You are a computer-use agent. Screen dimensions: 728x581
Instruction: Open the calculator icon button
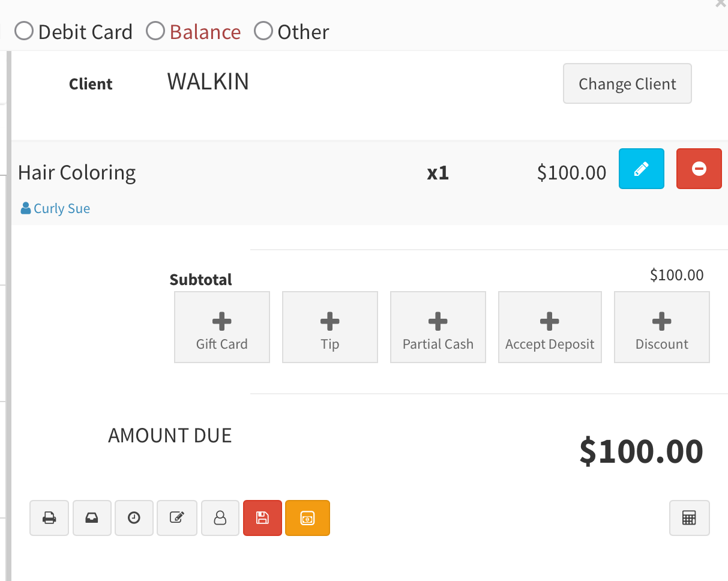click(690, 517)
